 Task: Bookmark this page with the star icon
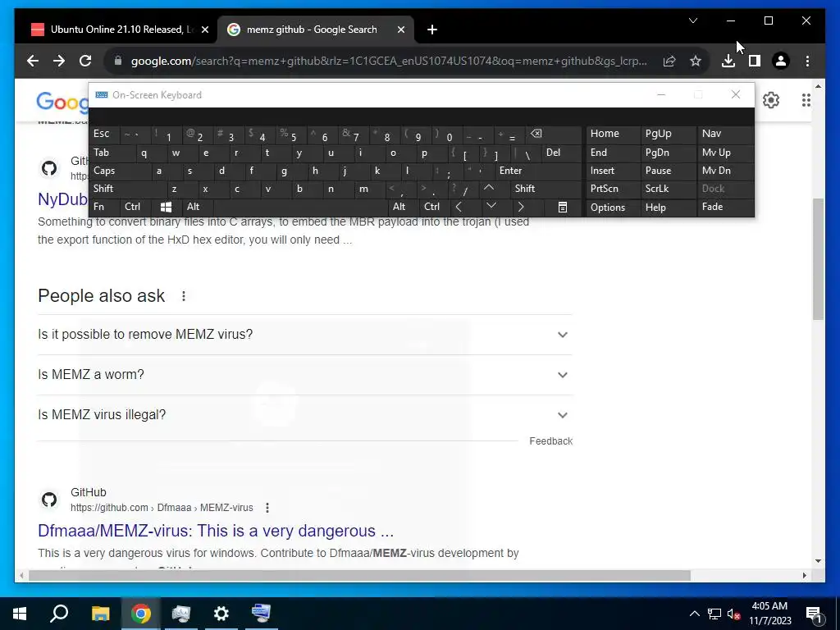[696, 61]
